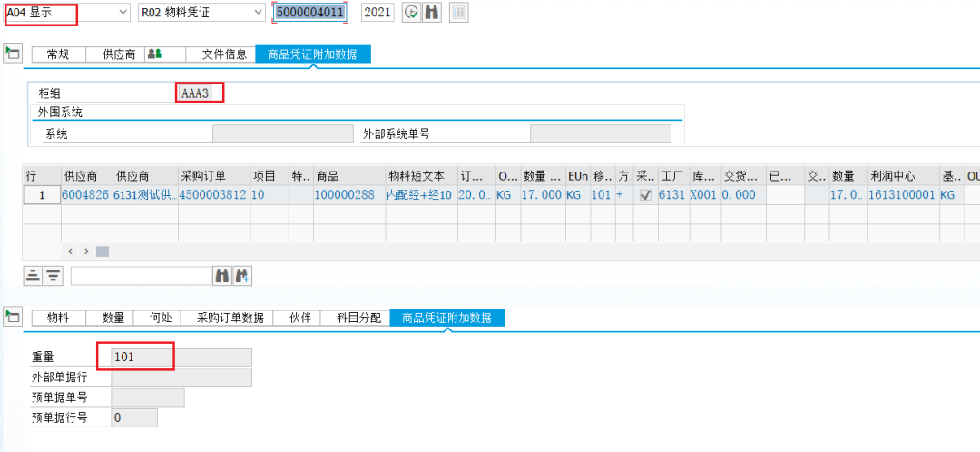The width and height of the screenshot is (980, 452).
Task: Switch to the 文件信息 header tab
Action: point(220,54)
